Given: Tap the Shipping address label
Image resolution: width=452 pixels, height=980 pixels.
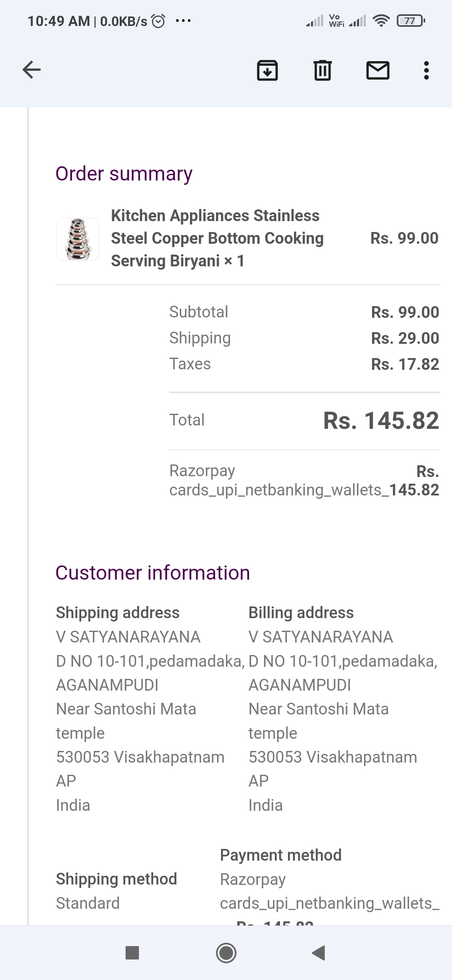Looking at the screenshot, I should pos(118,613).
